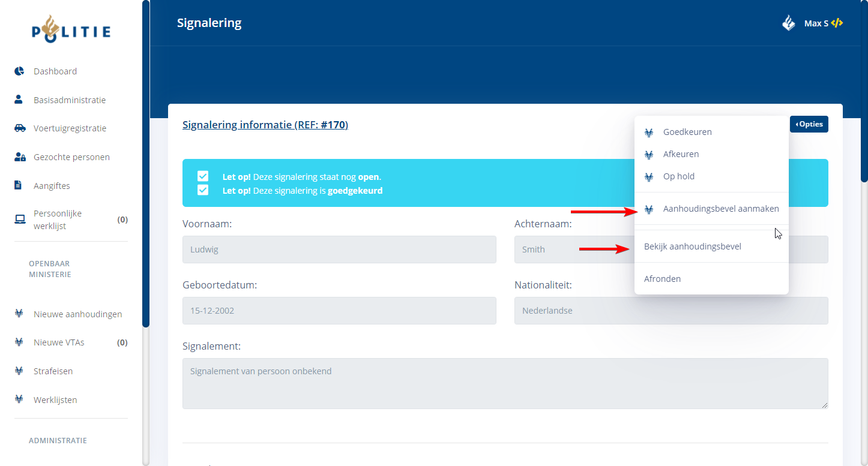Click the Politie logo in sidebar
The height and width of the screenshot is (466, 868).
[71, 29]
